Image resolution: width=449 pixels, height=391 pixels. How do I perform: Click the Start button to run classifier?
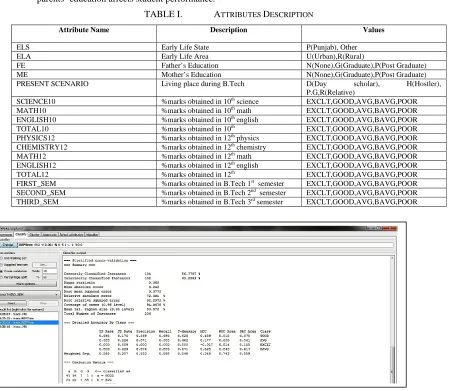[13, 303]
